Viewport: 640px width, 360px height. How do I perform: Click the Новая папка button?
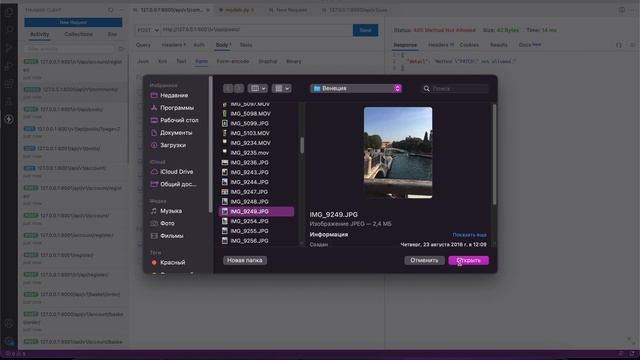pos(244,260)
